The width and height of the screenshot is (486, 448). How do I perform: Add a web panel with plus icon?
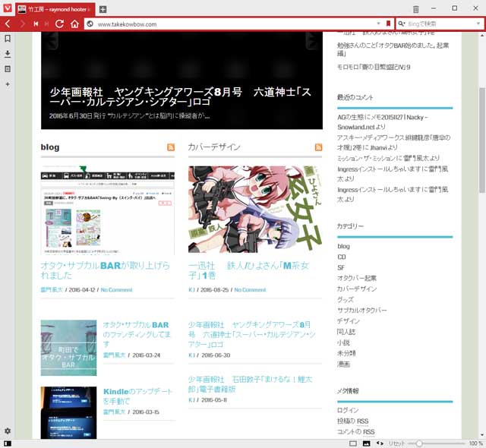point(8,84)
